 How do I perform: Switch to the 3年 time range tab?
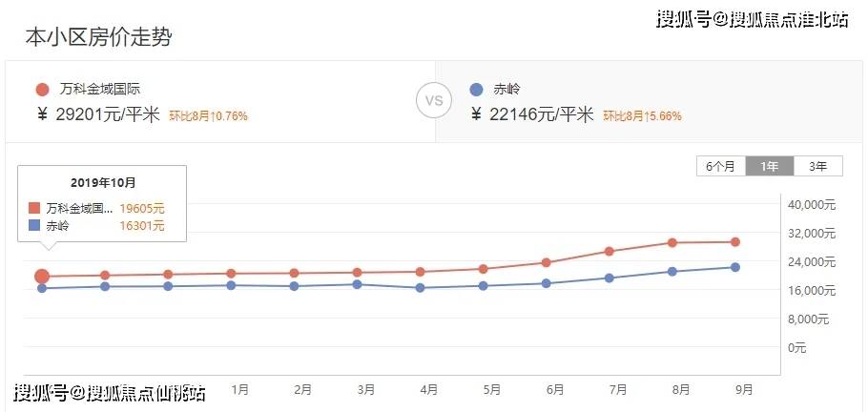817,166
